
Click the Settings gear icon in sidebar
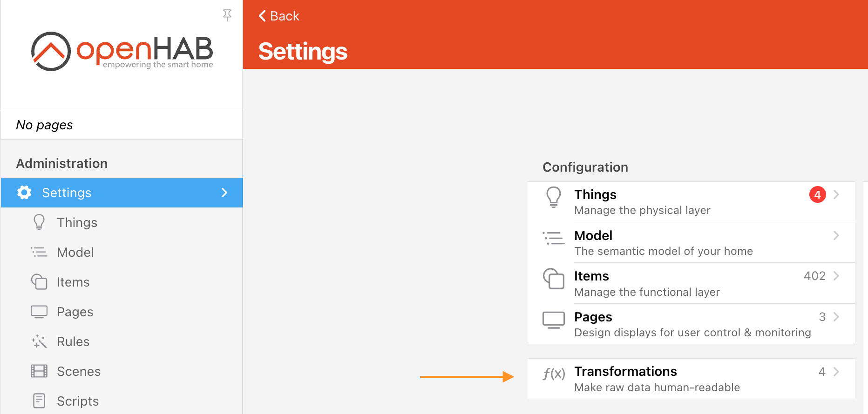(24, 193)
